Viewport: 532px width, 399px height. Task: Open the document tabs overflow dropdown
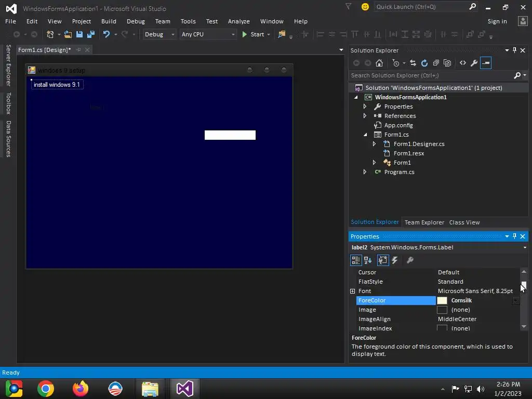pos(341,50)
